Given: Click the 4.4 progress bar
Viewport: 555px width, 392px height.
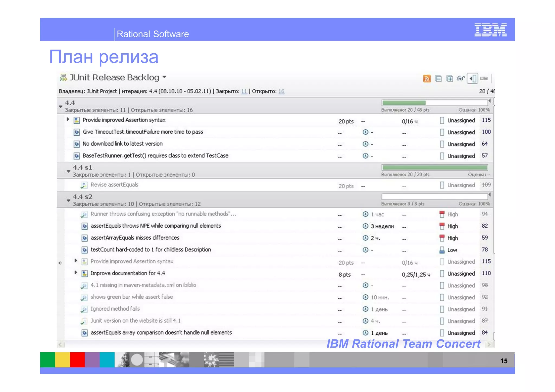Looking at the screenshot, I should point(435,103).
